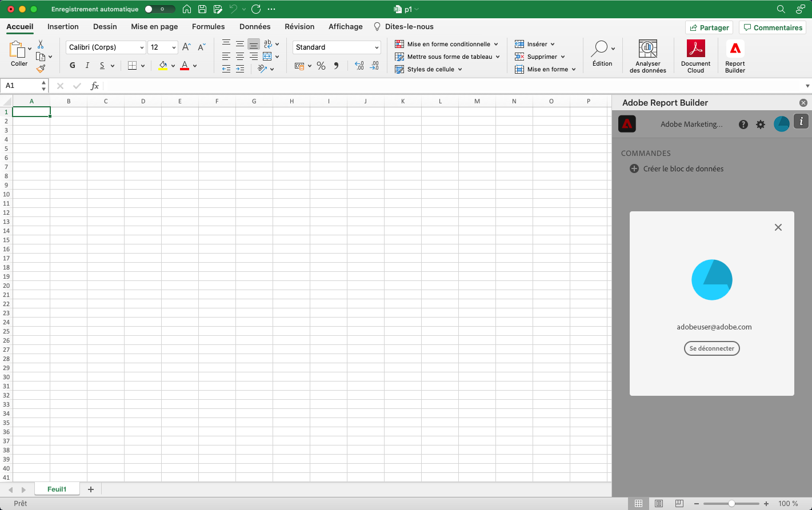
Task: Click the increase decimal places icon
Action: [359, 66]
